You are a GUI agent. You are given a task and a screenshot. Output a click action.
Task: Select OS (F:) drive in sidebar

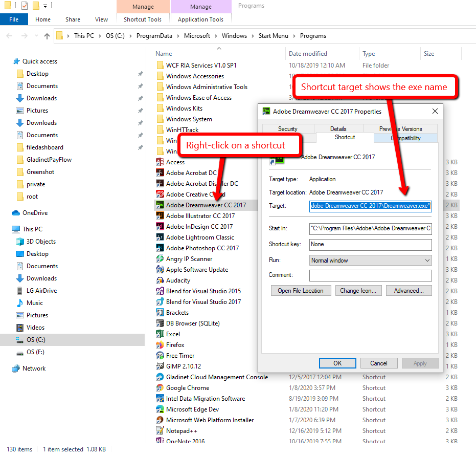35,352
